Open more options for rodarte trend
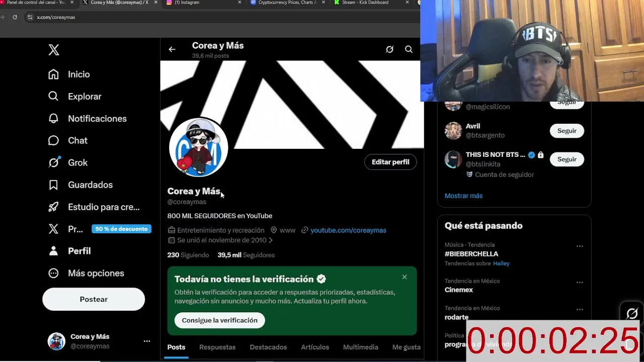Image resolution: width=644 pixels, height=362 pixels. point(580,310)
